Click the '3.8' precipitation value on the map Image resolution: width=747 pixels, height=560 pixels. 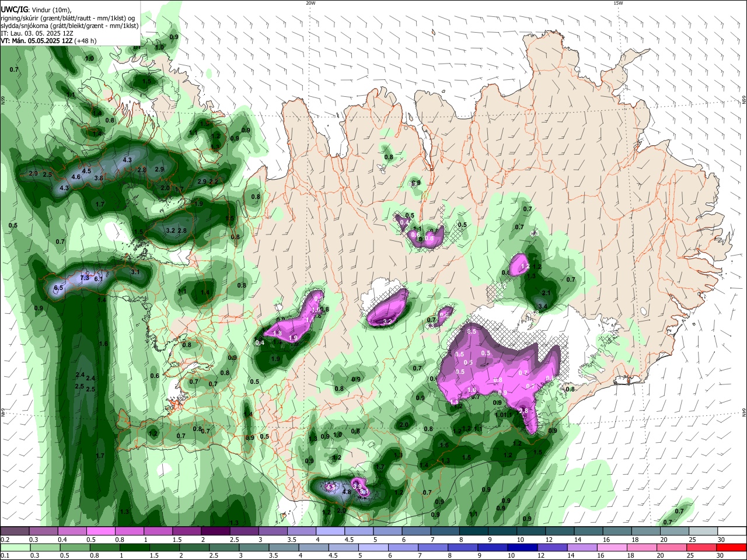[99, 178]
